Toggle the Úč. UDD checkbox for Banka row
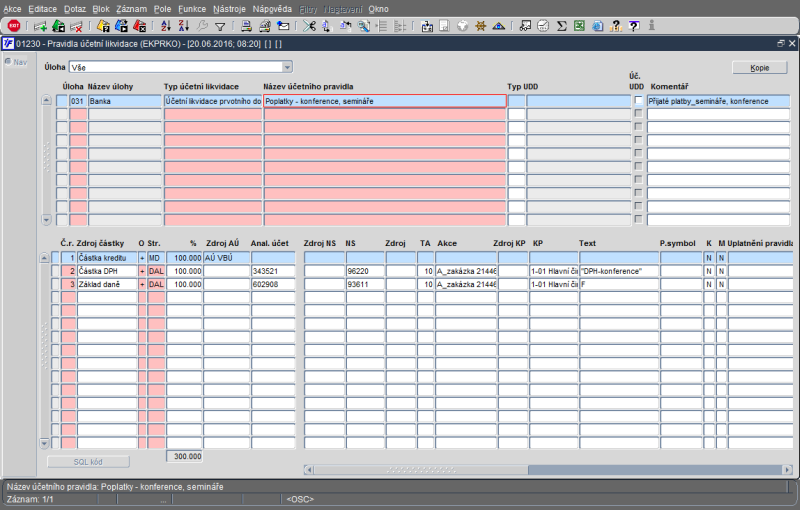This screenshot has height=510, width=800. pyautogui.click(x=638, y=101)
